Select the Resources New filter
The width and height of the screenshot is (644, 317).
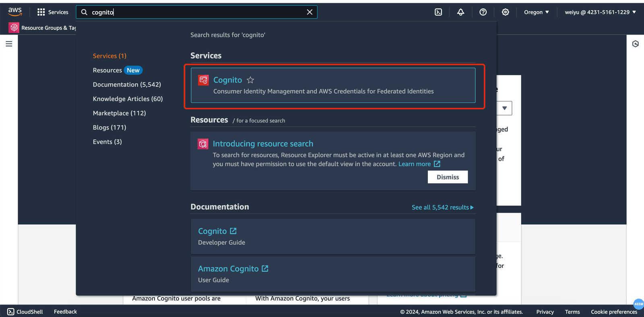pos(118,70)
